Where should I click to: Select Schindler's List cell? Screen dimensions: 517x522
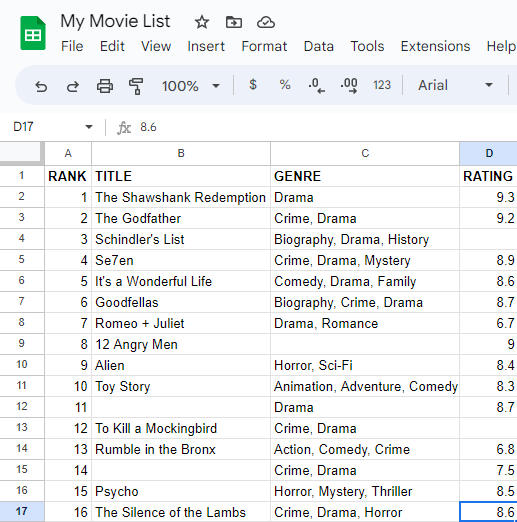coord(181,239)
